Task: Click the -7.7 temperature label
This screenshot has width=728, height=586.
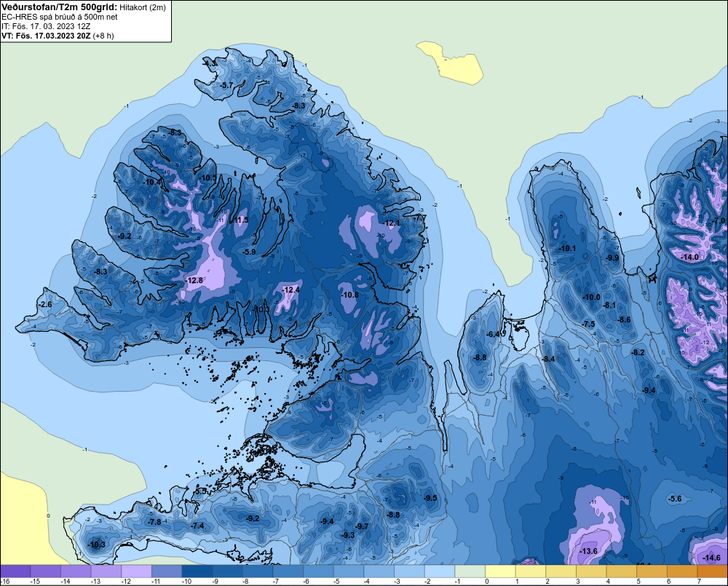Action: pos(420,218)
